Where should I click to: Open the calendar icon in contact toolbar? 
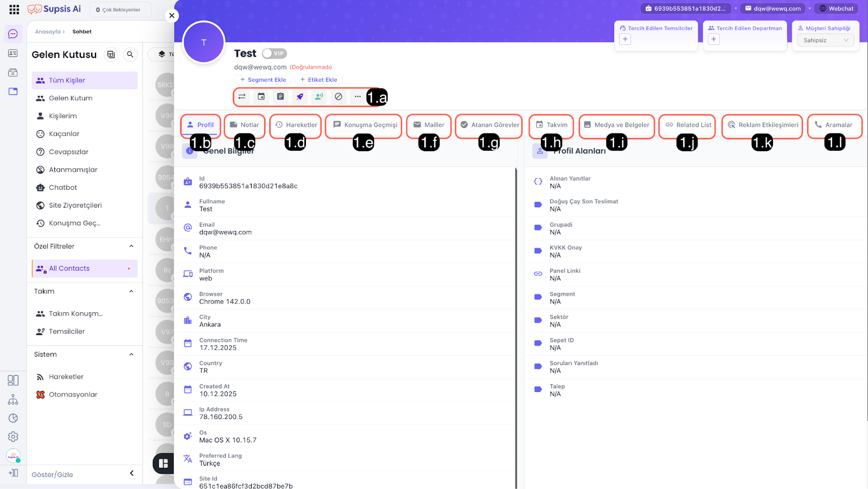click(261, 96)
